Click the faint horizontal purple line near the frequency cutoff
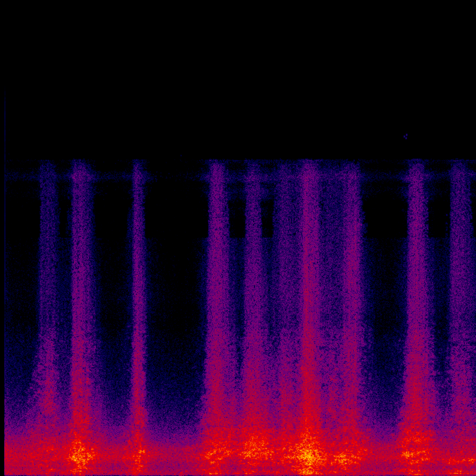This screenshot has height=476, width=476. pos(177,176)
